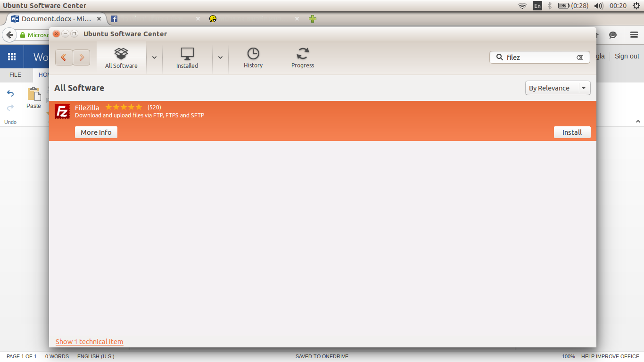Click the magnifier search icon
This screenshot has height=362, width=644.
pos(499,57)
